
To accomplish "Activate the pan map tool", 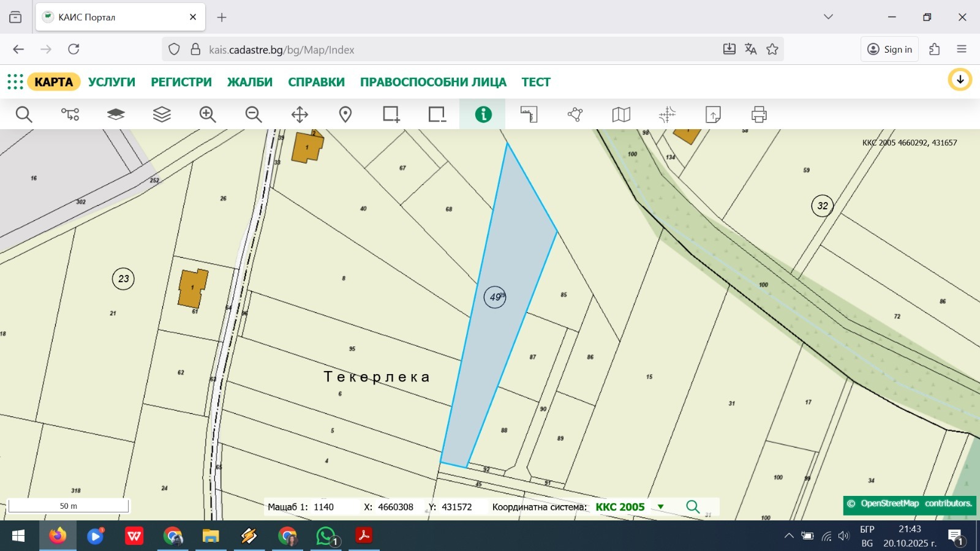I will click(x=300, y=114).
